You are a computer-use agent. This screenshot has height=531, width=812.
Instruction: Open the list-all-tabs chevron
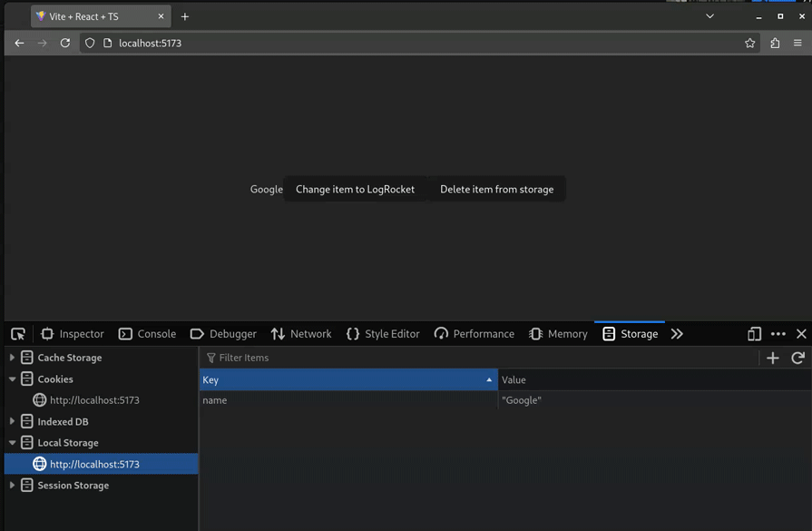pos(709,16)
